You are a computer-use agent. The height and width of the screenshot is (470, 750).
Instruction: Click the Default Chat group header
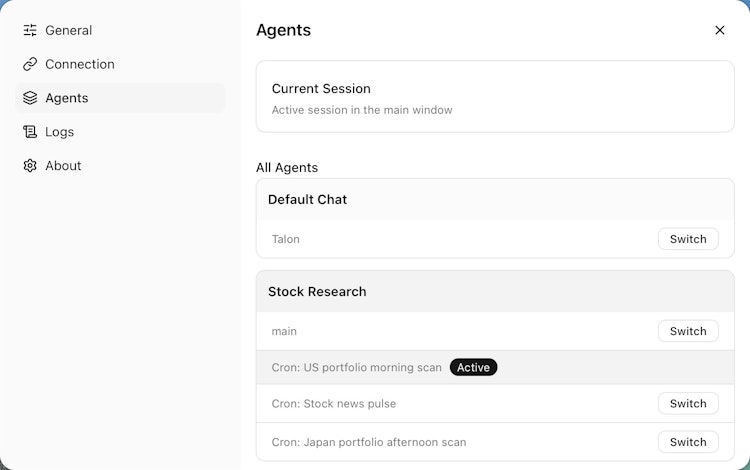tap(495, 200)
